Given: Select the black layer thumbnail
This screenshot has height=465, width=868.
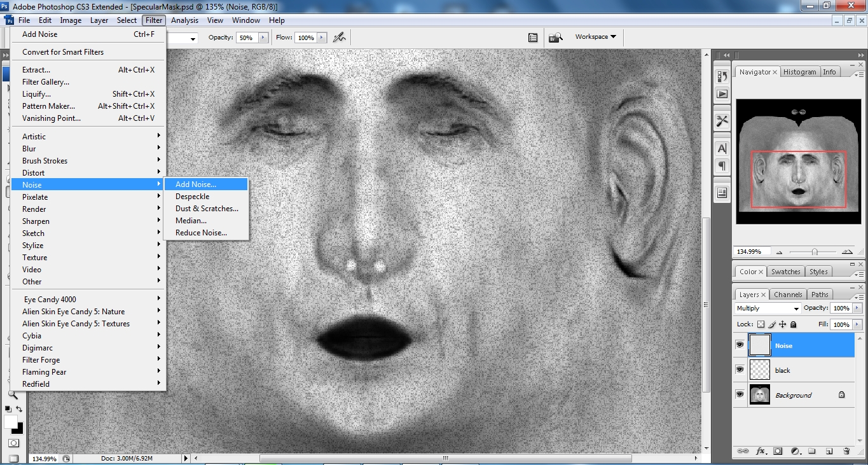Looking at the screenshot, I should coord(760,370).
